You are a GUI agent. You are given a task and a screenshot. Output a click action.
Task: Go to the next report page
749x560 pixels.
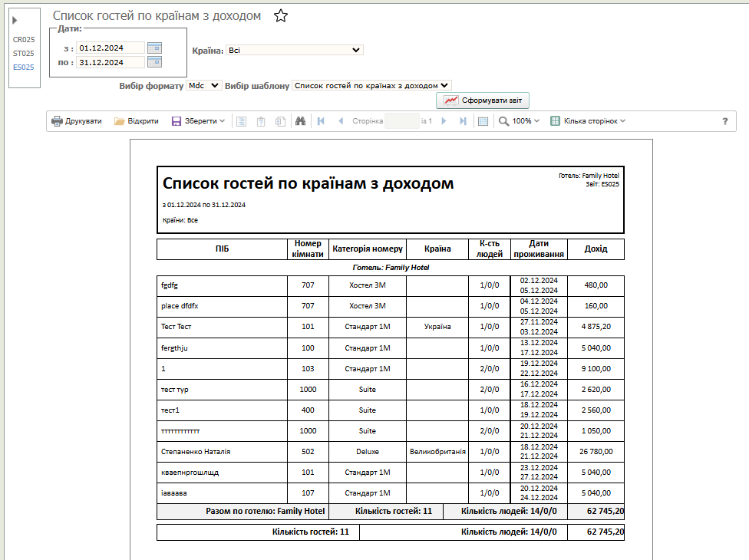444,121
